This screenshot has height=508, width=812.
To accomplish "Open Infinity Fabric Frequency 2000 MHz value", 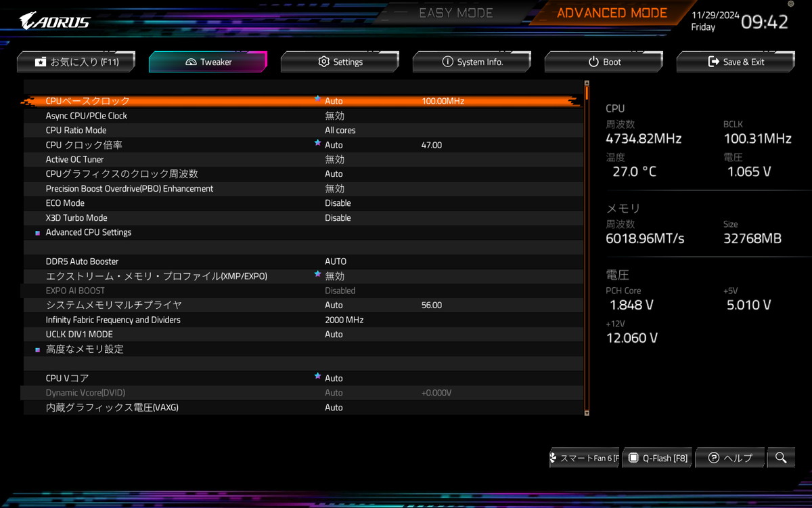I will (344, 320).
